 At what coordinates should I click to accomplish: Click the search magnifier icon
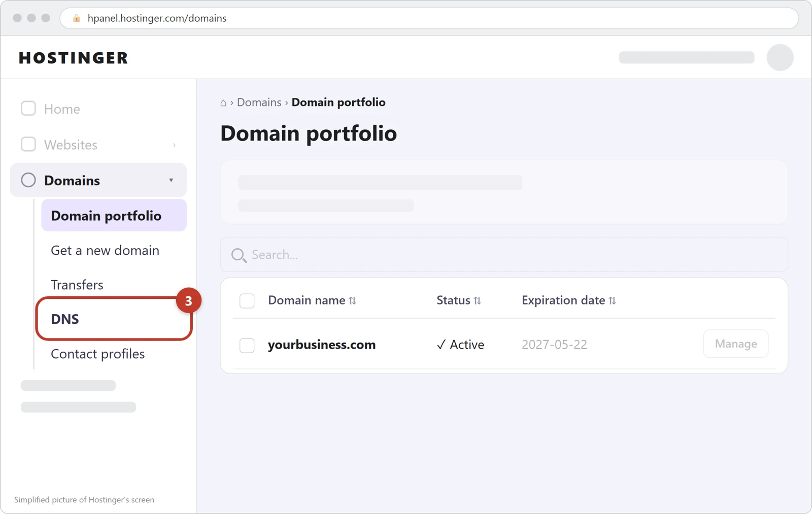[239, 255]
